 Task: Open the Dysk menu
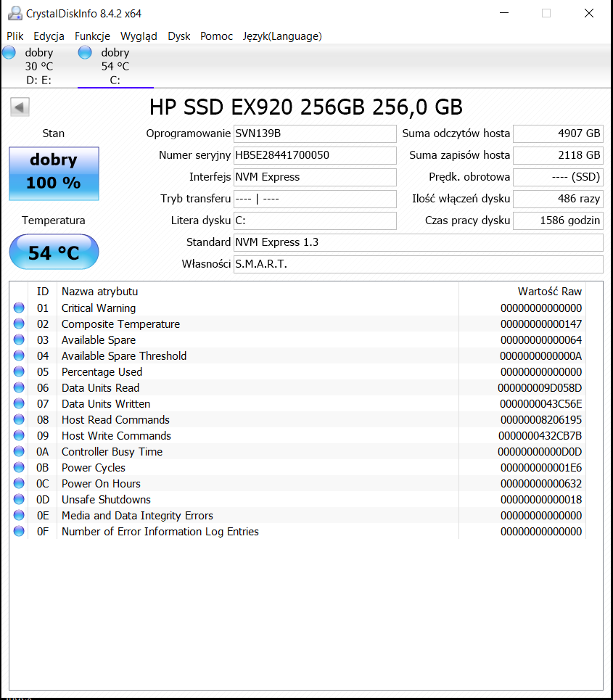[x=179, y=36]
